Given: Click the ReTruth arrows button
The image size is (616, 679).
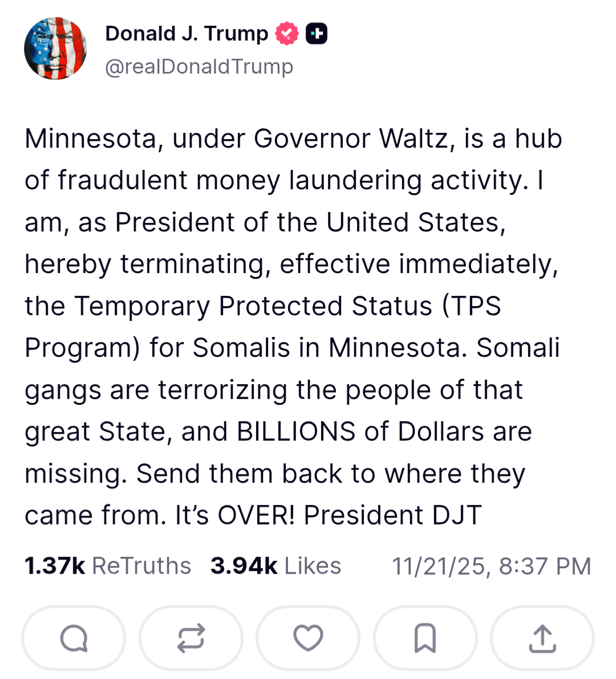Looking at the screenshot, I should 191,638.
